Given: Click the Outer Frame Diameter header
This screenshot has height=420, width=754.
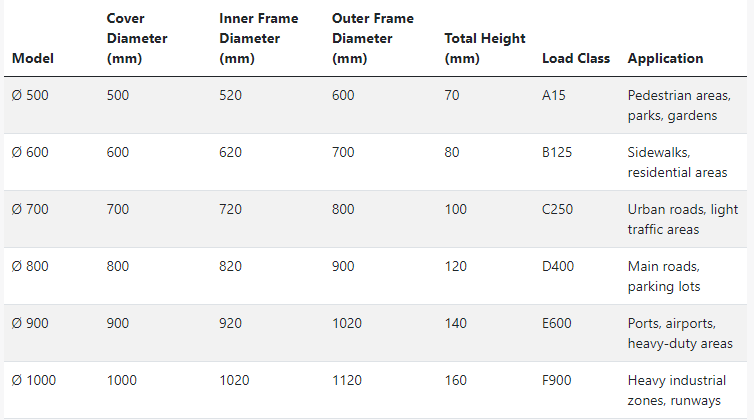Looking at the screenshot, I should tap(373, 38).
